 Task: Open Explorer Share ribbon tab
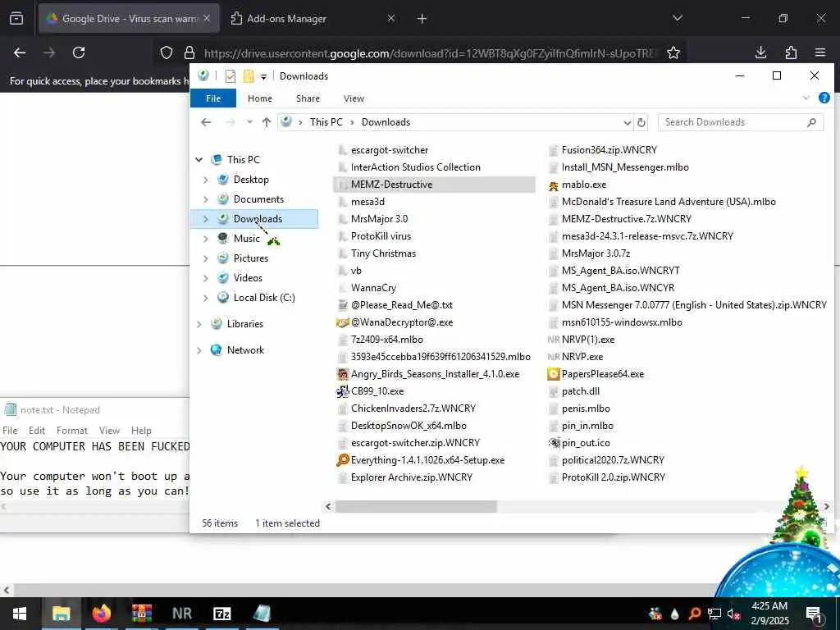click(x=308, y=98)
